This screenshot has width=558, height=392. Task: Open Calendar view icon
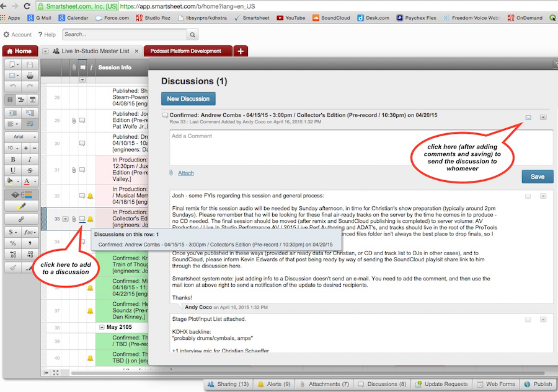tap(32, 100)
